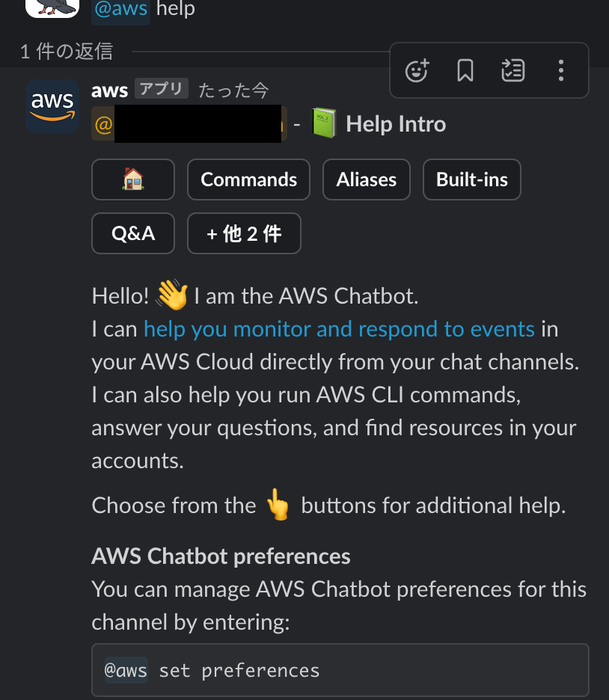The image size is (609, 700).
Task: Select the house emoji home button
Action: pos(132,179)
